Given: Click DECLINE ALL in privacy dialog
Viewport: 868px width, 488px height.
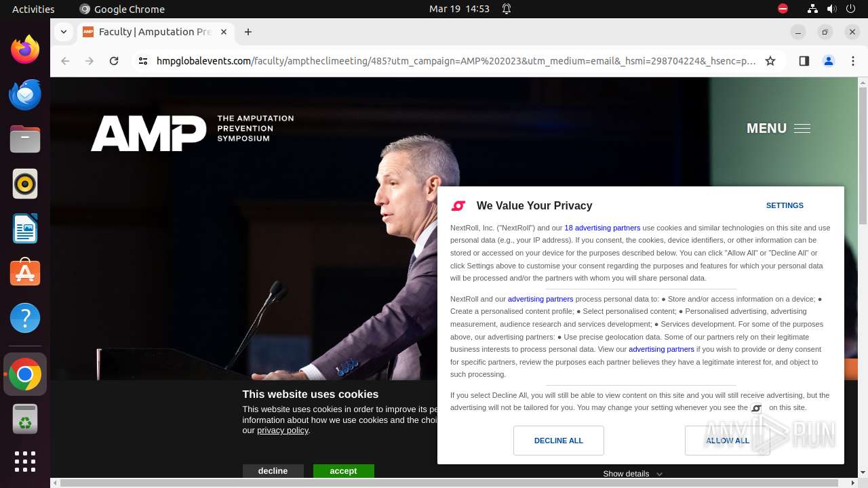Looking at the screenshot, I should [x=559, y=441].
